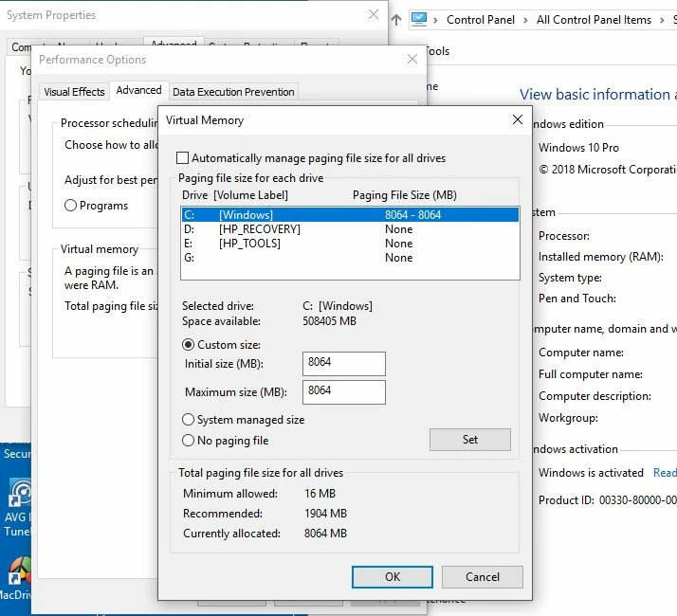677x616 pixels.
Task: Select drive E: [HP_TOOLS] row
Action: [350, 244]
